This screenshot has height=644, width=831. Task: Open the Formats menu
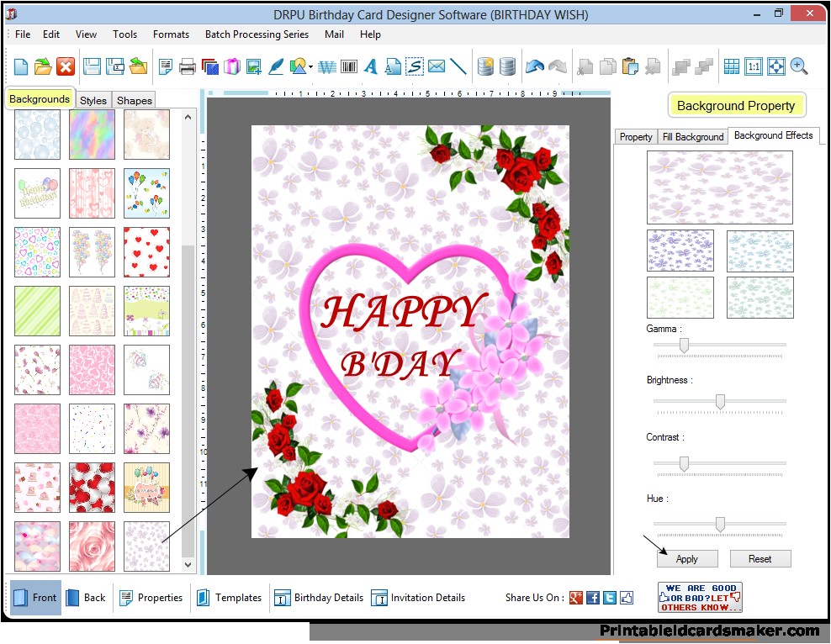click(171, 34)
